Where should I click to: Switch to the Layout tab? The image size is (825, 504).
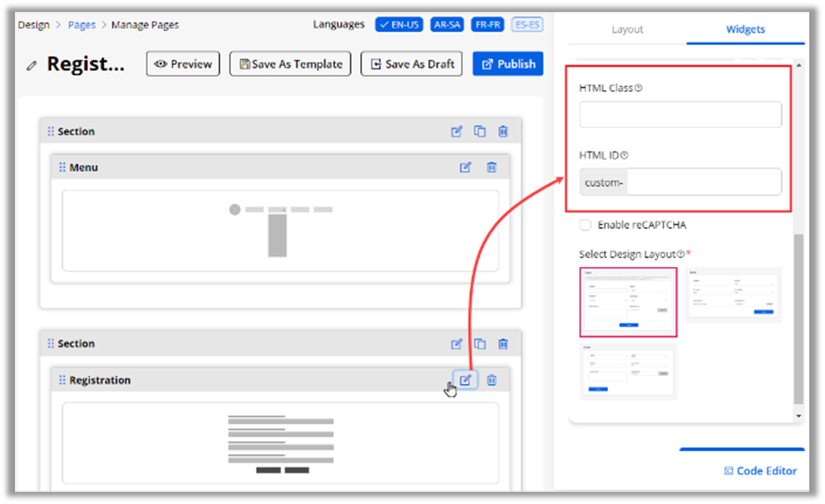click(627, 29)
